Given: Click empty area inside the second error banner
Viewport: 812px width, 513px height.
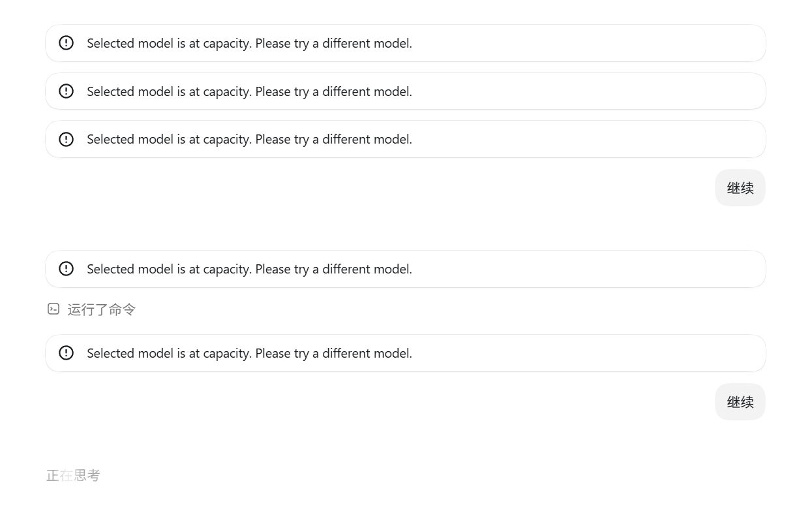Looking at the screenshot, I should (x=587, y=91).
